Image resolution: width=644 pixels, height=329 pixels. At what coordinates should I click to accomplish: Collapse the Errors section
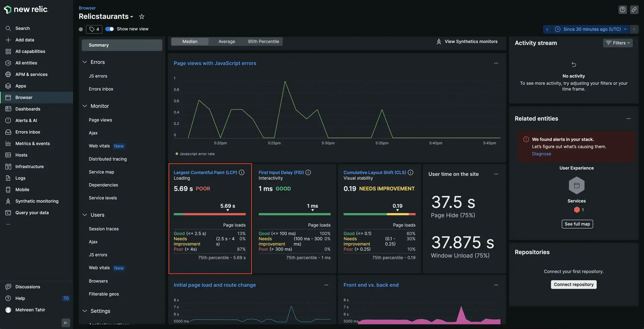pyautogui.click(x=85, y=62)
